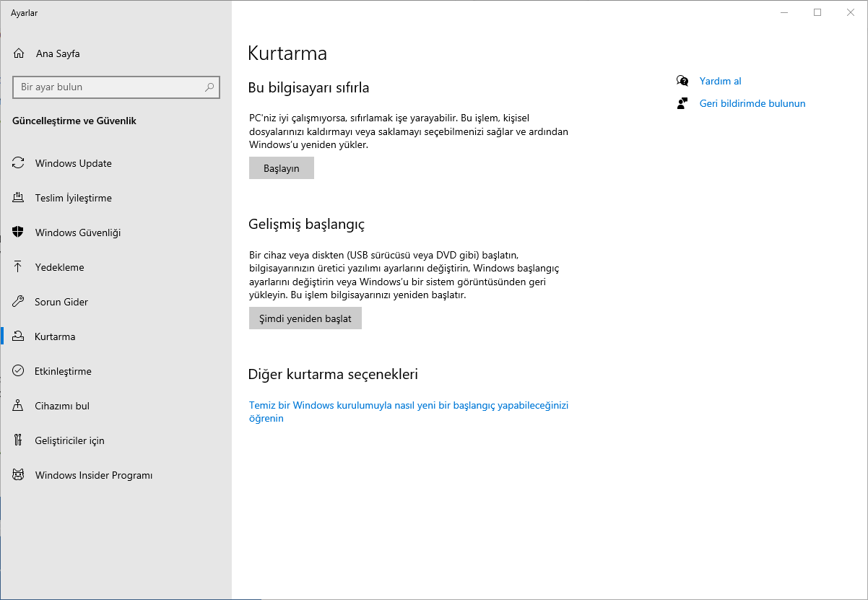Select the Teslim İyileştirme icon
868x600 pixels.
click(x=19, y=198)
